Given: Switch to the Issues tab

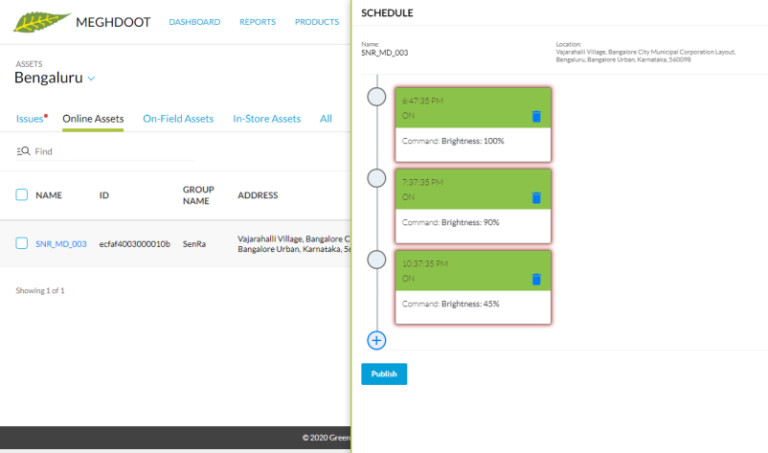Looking at the screenshot, I should click(30, 119).
